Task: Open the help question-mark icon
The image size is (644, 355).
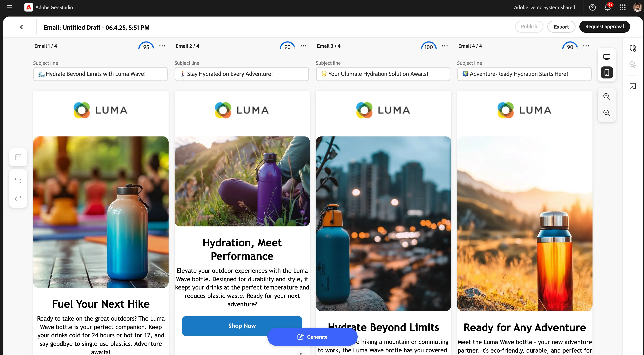Action: tap(592, 8)
